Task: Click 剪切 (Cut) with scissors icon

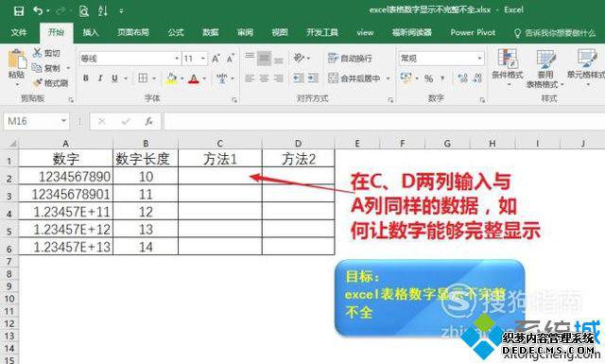Action: point(46,53)
